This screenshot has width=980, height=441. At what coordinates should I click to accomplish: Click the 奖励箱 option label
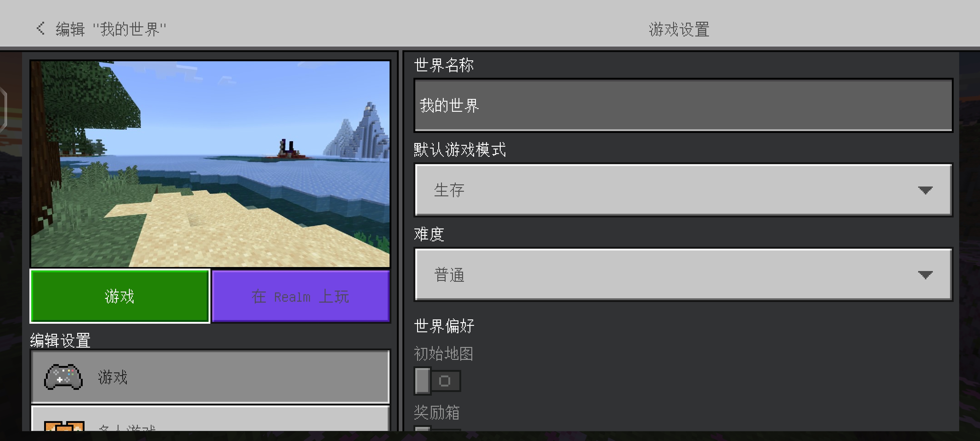click(x=436, y=412)
